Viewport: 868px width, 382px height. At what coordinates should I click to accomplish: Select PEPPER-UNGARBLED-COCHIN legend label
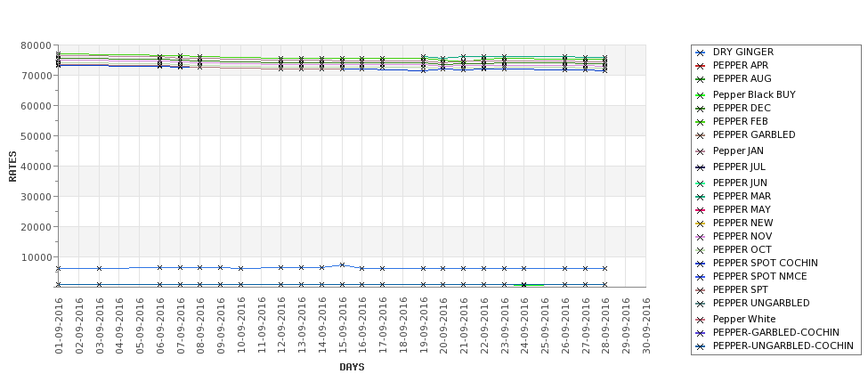pos(783,346)
